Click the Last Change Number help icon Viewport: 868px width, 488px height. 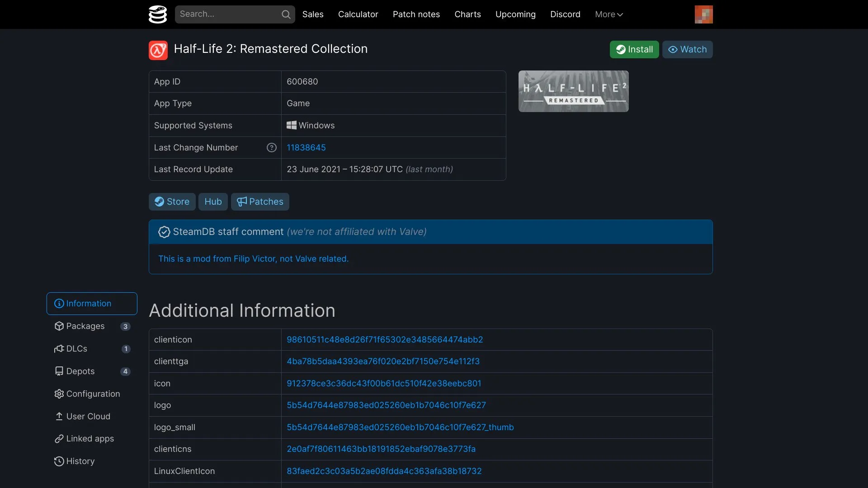point(271,147)
